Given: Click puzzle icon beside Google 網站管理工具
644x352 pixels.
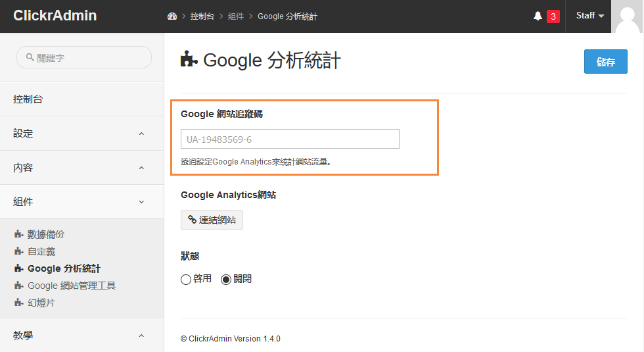Looking at the screenshot, I should click(x=19, y=286).
